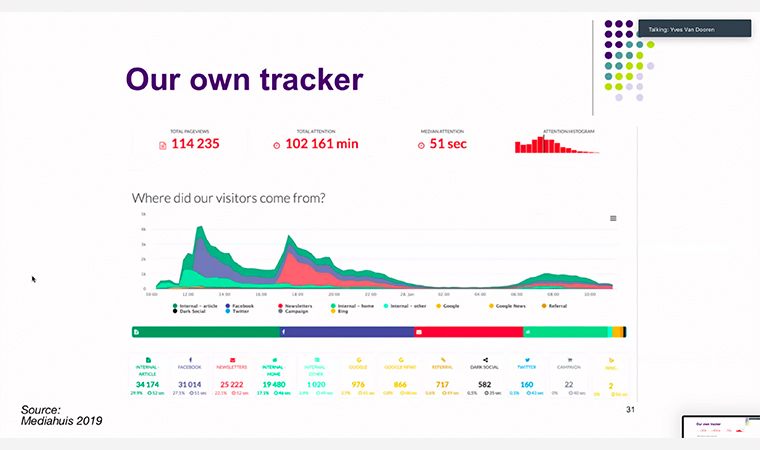Open the chart hamburger menu
Viewport: 760px width, 450px height.
[613, 218]
